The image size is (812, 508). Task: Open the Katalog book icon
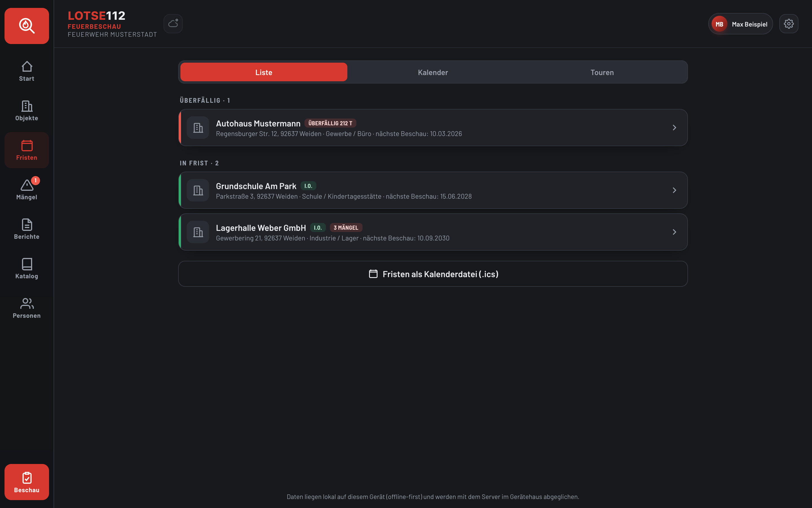[x=27, y=264]
